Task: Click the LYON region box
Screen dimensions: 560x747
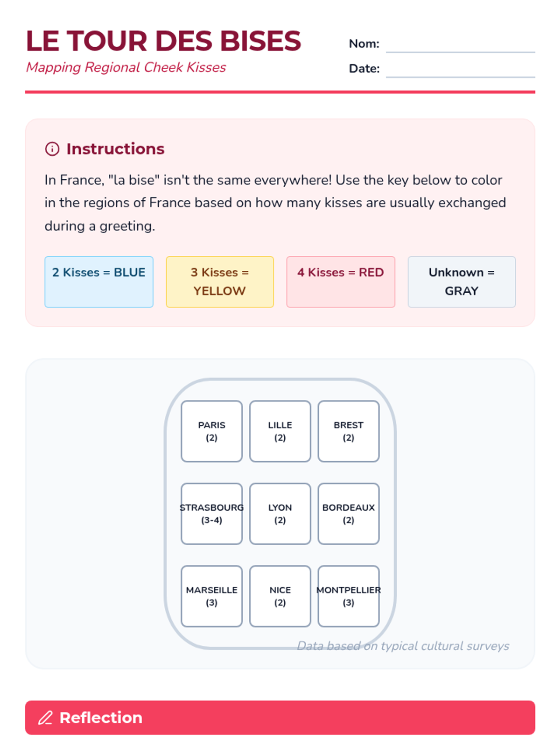Action: (280, 514)
